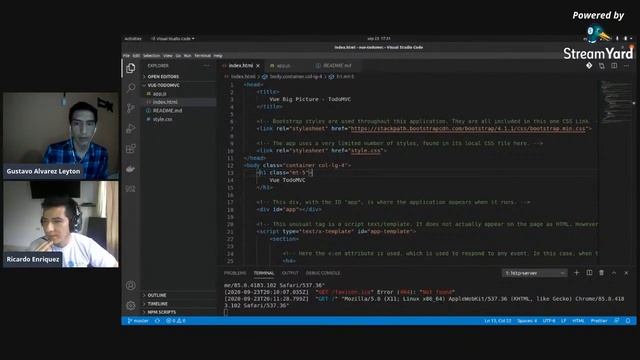Viewport: 640px width, 360px height.
Task: Create a new terminal with plus icon
Action: click(x=577, y=273)
